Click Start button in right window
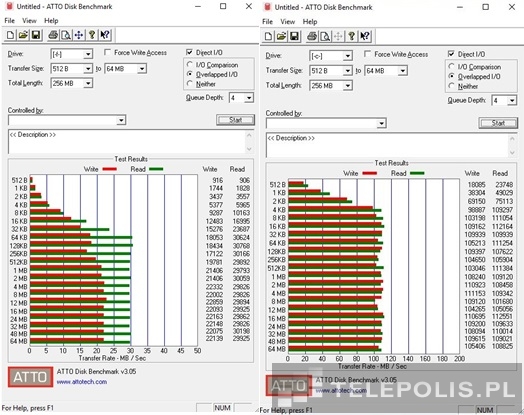Viewport: 524px width, 415px height. [x=498, y=123]
